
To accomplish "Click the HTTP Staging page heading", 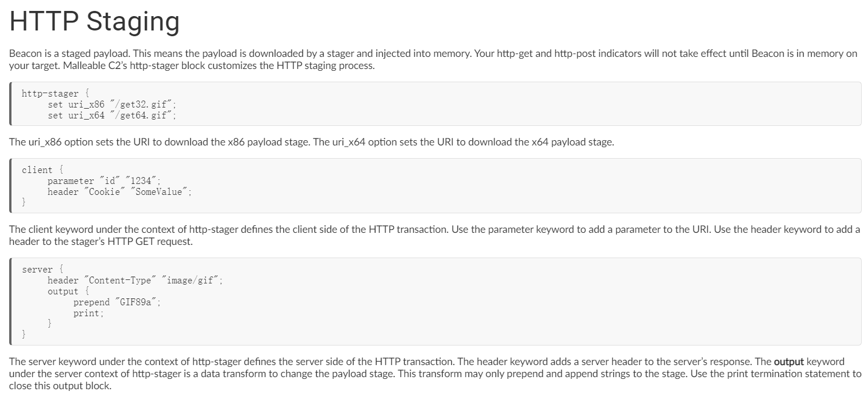I will (95, 22).
